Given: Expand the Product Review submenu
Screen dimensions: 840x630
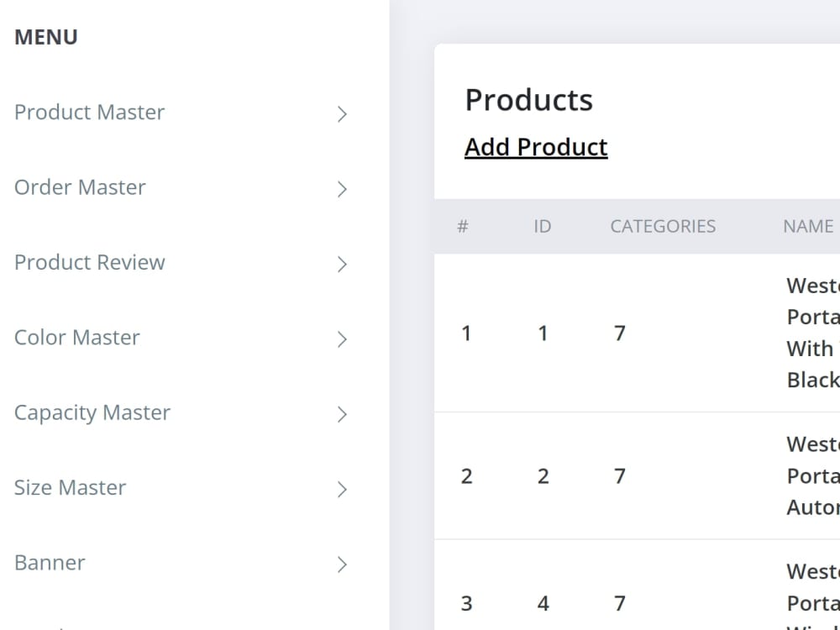Looking at the screenshot, I should (x=89, y=263).
